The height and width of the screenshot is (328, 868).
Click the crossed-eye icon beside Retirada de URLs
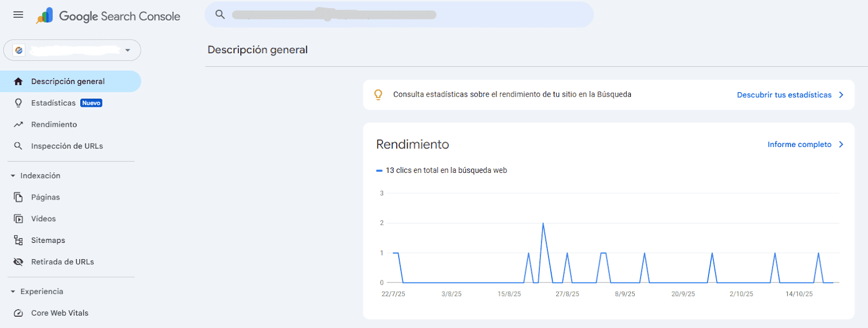coord(18,262)
